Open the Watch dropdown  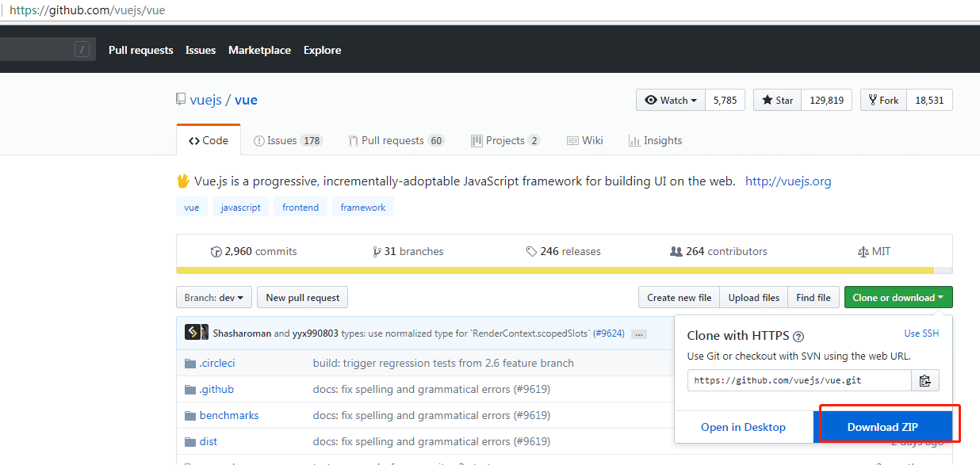(x=671, y=100)
